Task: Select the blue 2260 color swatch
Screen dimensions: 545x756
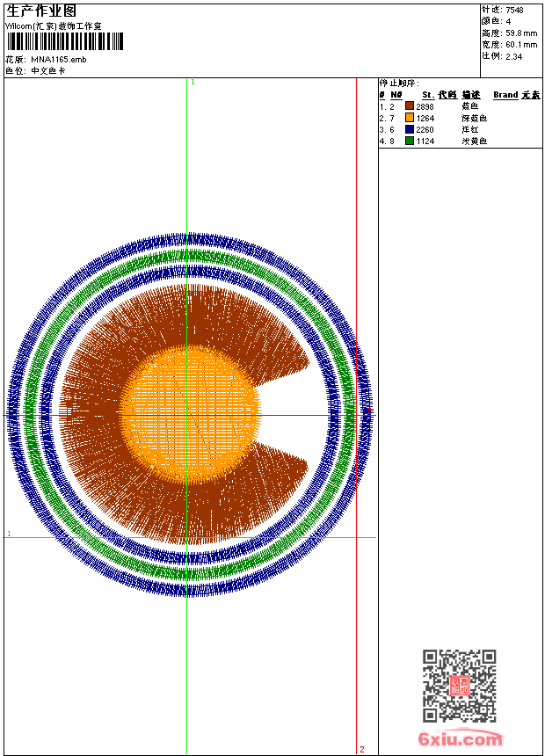Action: click(x=410, y=129)
